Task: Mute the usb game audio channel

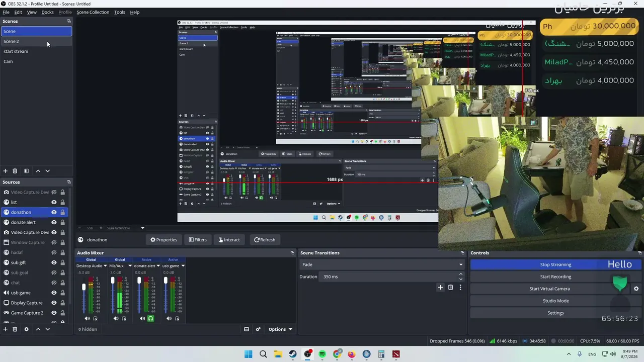Action: pyautogui.click(x=169, y=318)
